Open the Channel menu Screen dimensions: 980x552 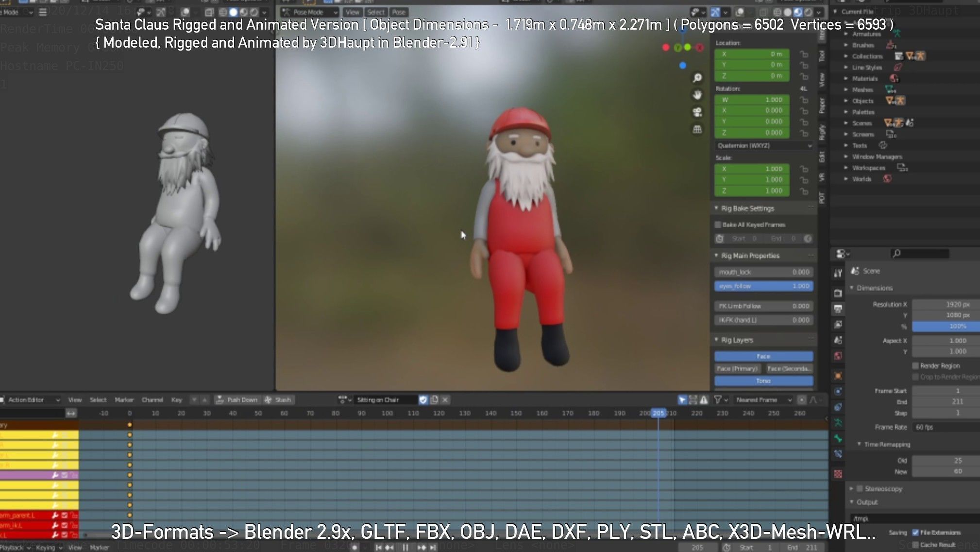point(152,400)
